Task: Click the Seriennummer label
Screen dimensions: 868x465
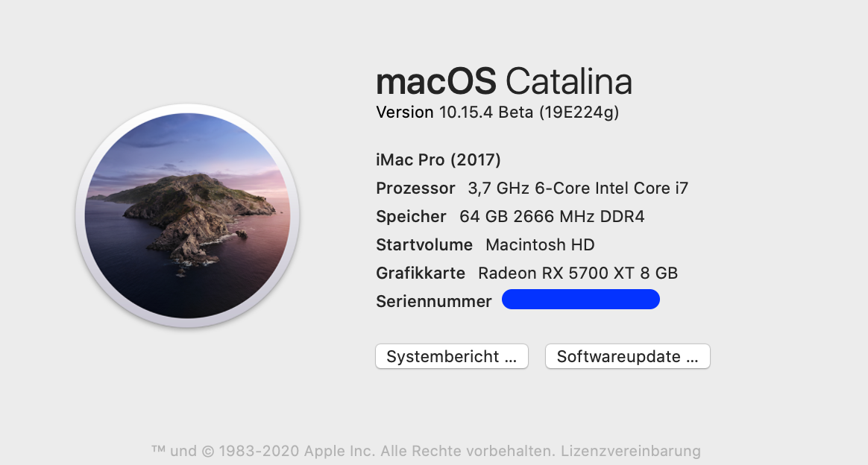Action: (x=434, y=302)
